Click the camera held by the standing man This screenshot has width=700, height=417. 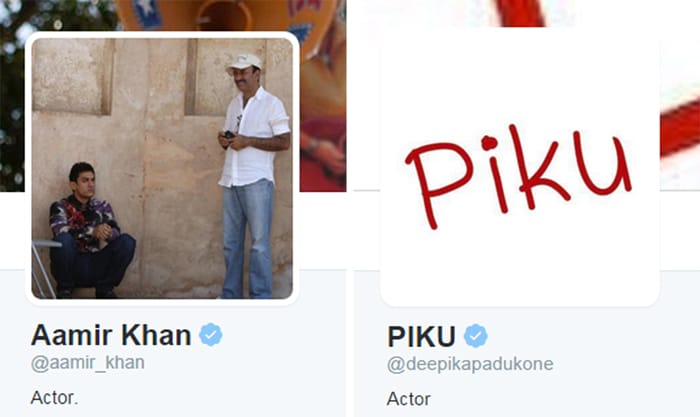229,134
